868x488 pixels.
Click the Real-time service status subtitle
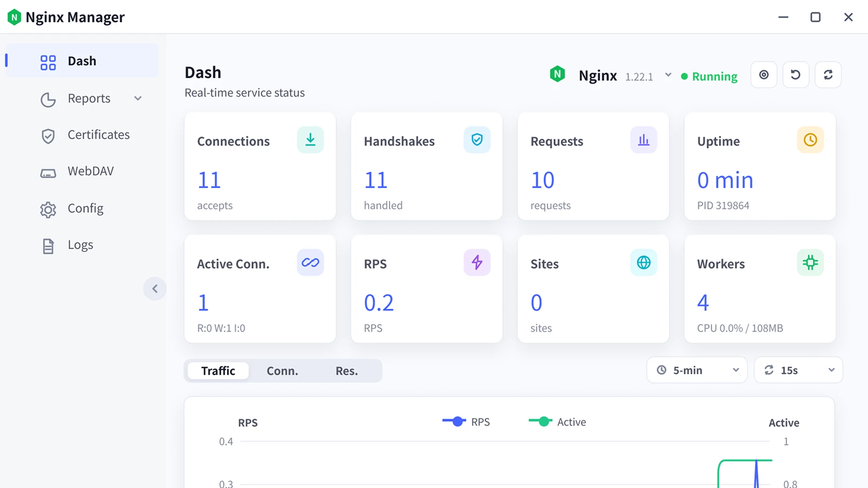pyautogui.click(x=244, y=93)
